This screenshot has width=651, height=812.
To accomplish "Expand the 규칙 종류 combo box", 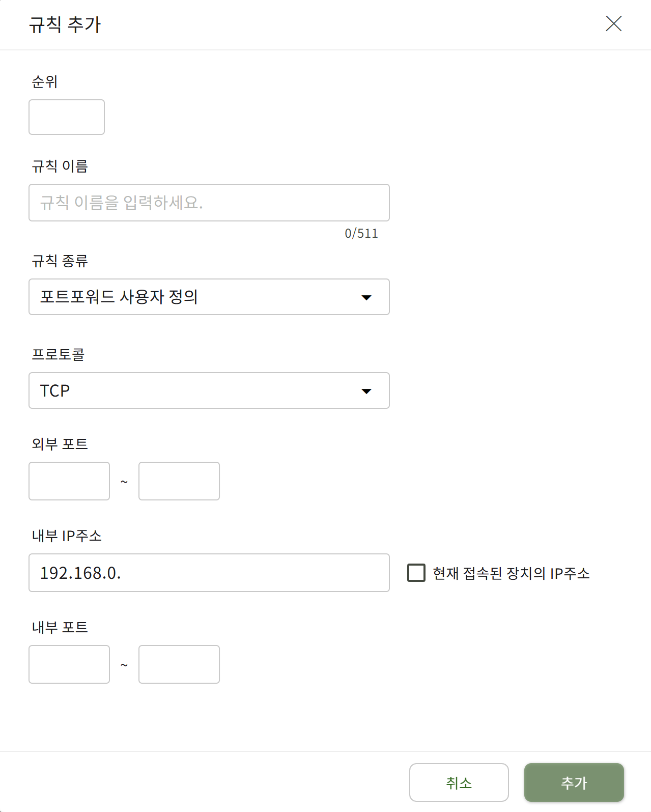I will click(x=209, y=297).
